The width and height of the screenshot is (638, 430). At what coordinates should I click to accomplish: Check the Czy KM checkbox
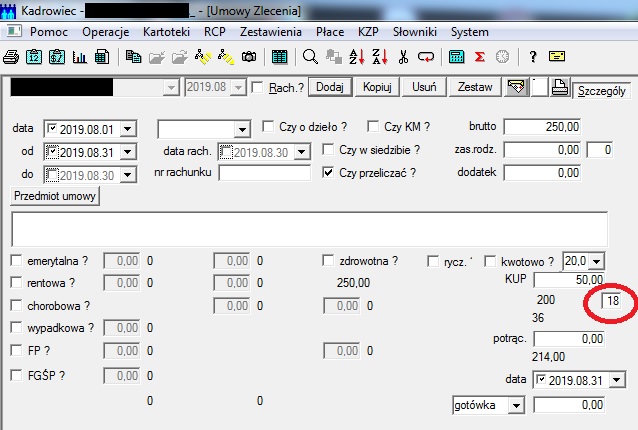(x=373, y=127)
